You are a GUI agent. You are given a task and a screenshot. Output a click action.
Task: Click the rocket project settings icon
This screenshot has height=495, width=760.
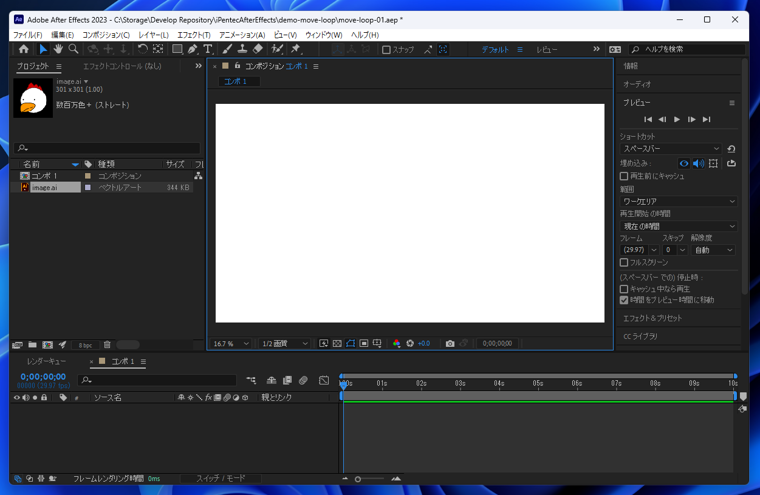click(63, 345)
